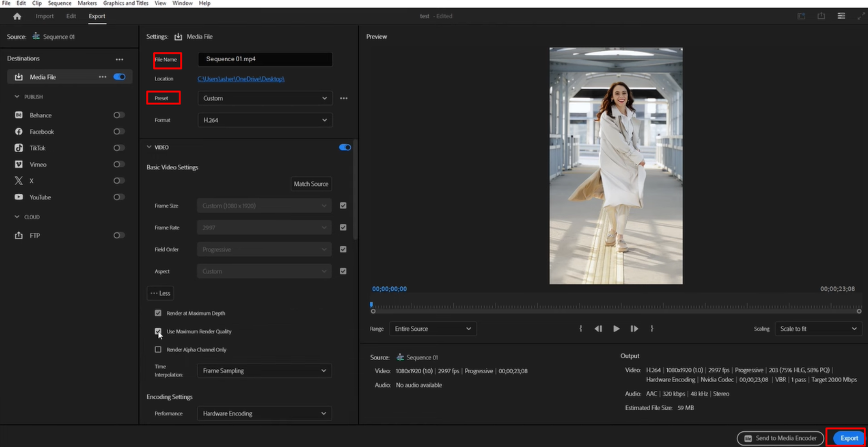Uncheck Render at Maximum Depth
This screenshot has width=868, height=447.
pos(158,313)
